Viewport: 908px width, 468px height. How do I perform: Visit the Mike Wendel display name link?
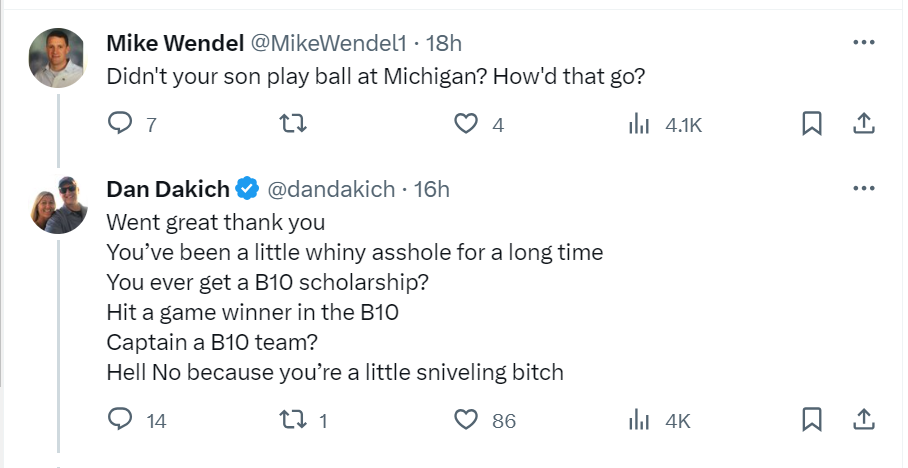pyautogui.click(x=175, y=43)
